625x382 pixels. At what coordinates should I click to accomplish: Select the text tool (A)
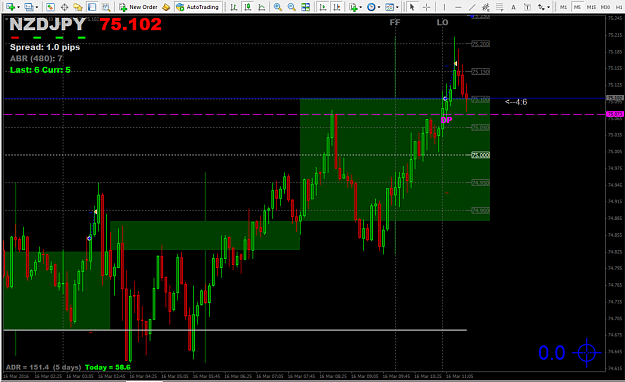coord(513,7)
